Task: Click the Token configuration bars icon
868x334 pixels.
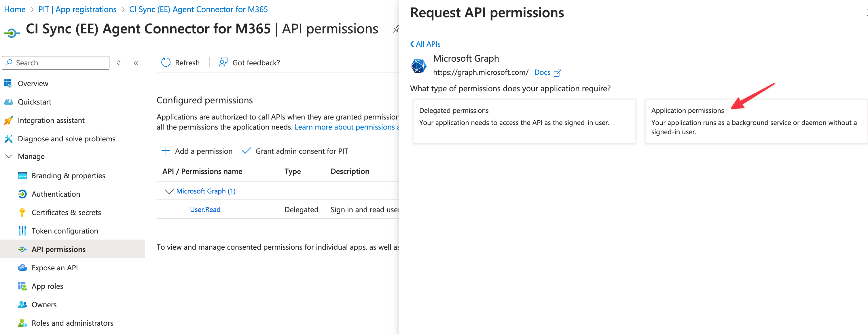Action: coord(22,231)
